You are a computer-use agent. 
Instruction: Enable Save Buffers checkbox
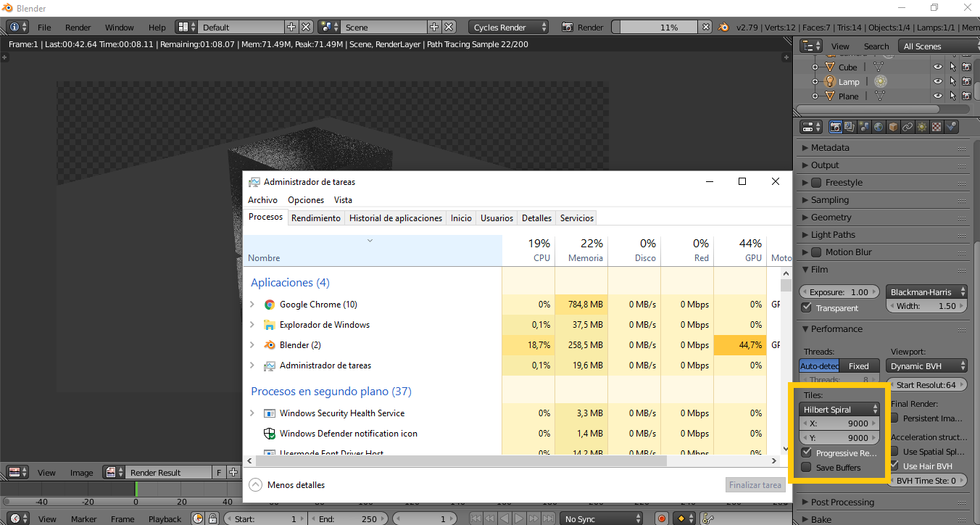806,468
